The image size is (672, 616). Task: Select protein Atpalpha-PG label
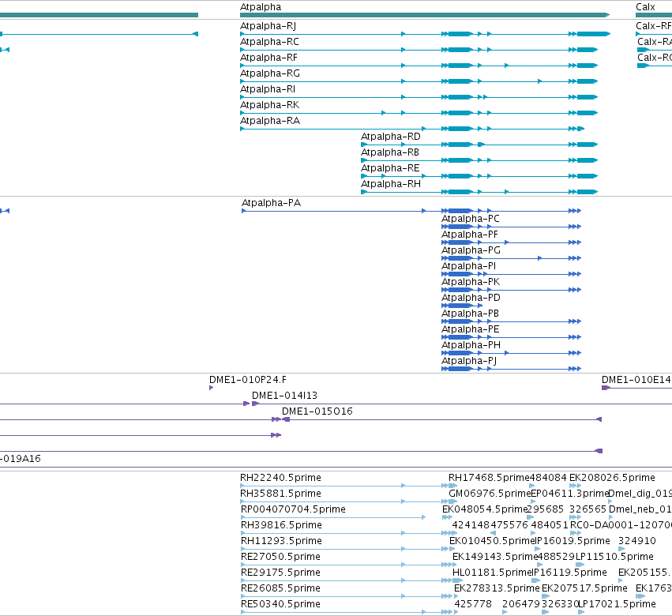pos(471,250)
